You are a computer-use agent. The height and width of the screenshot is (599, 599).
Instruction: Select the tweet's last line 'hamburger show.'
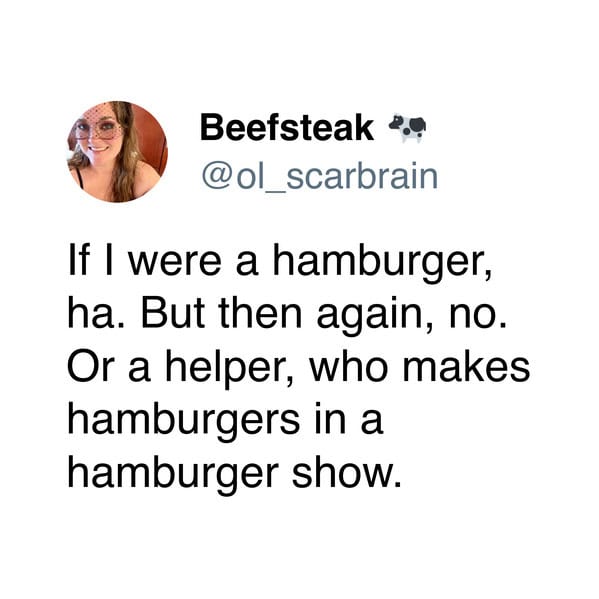coord(235,474)
